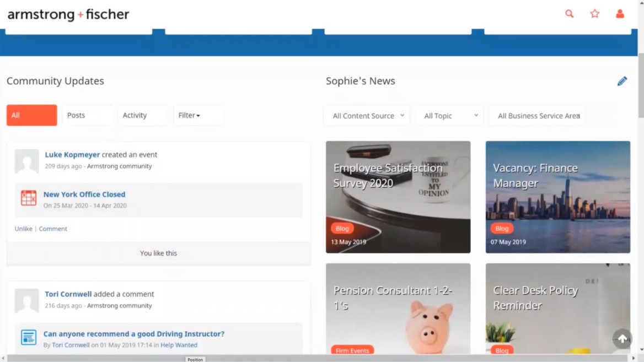This screenshot has width=644, height=362.
Task: Switch to the Posts tab
Action: tap(77, 115)
